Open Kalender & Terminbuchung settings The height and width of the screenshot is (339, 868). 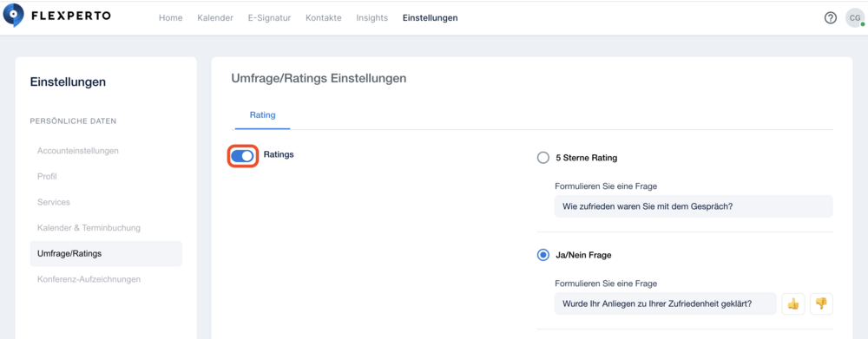click(x=89, y=228)
